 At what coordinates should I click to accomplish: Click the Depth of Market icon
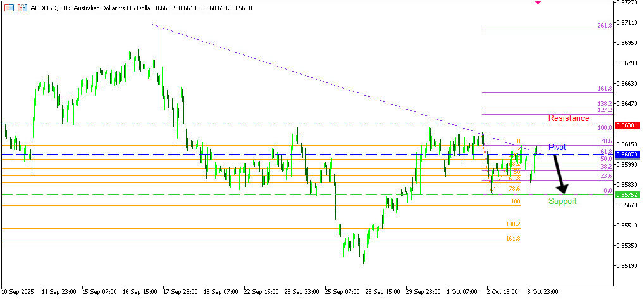click(22, 8)
